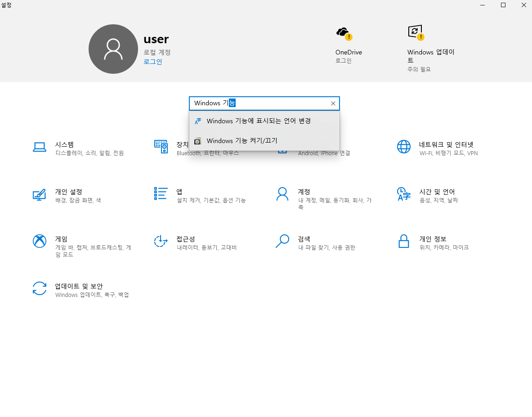Open 접근성 category title

[186, 239]
